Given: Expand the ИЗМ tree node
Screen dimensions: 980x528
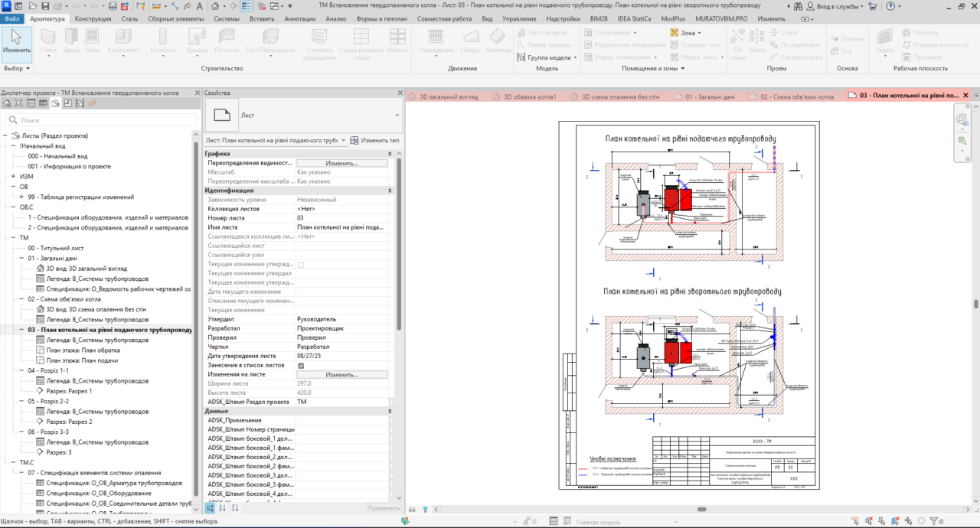Looking at the screenshot, I should (x=12, y=176).
